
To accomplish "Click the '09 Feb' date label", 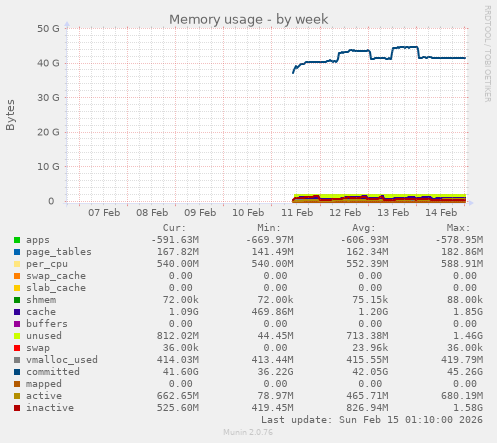I will pyautogui.click(x=200, y=213).
